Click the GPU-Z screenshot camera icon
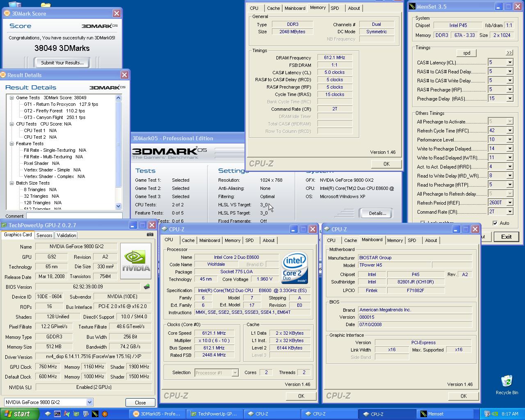 coord(150,235)
